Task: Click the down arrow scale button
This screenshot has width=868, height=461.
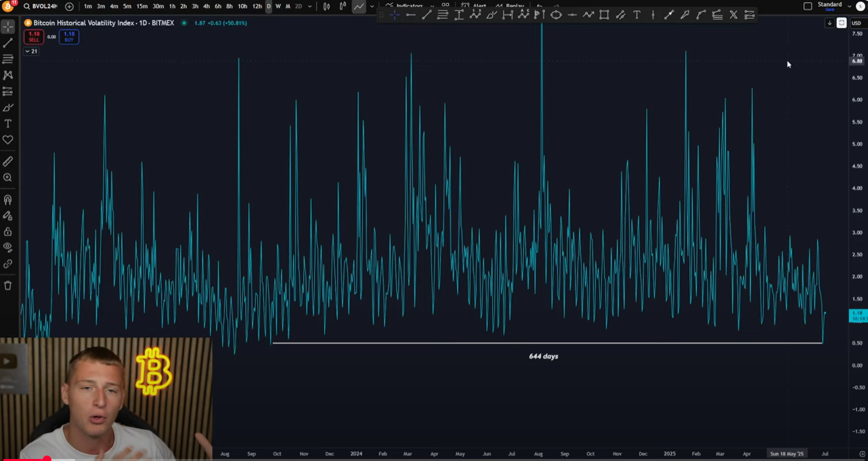Action: click(829, 23)
